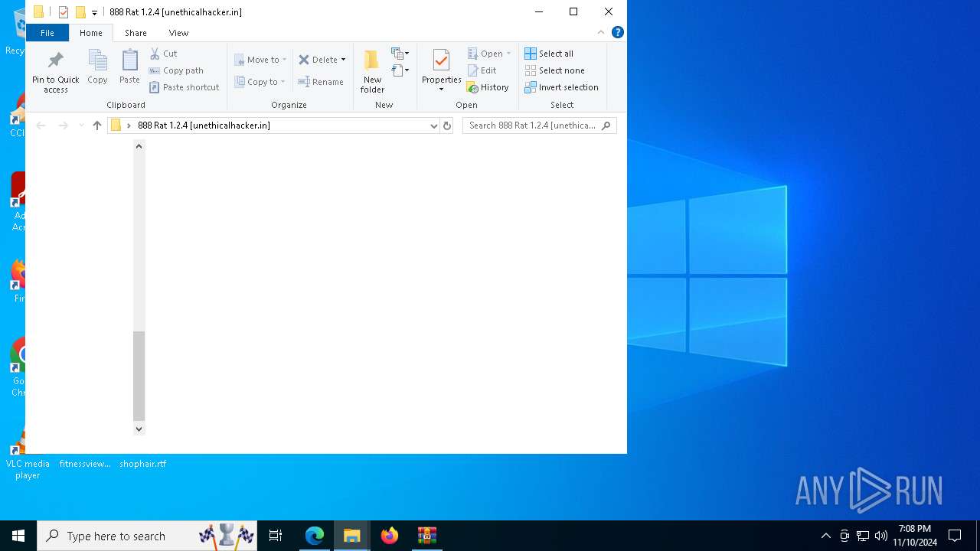This screenshot has height=551, width=980.
Task: Click the Copy ribbon icon
Action: pos(97,67)
